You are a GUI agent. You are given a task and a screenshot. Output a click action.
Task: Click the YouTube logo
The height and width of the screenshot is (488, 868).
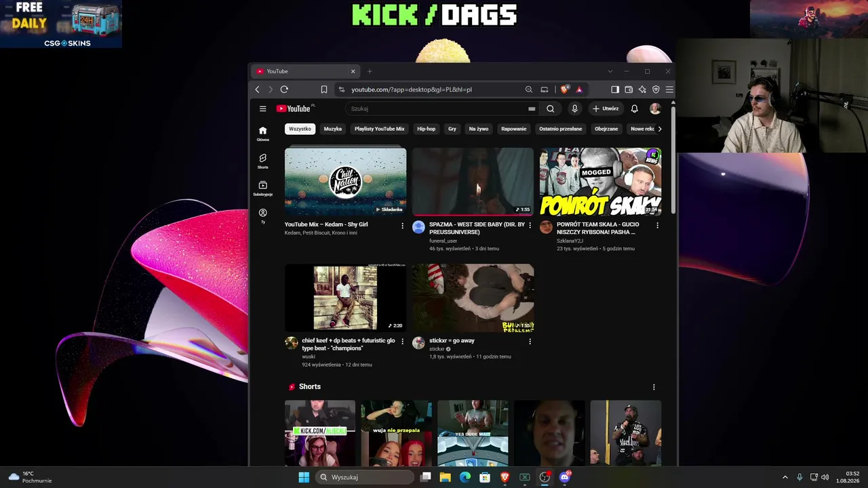pos(294,108)
